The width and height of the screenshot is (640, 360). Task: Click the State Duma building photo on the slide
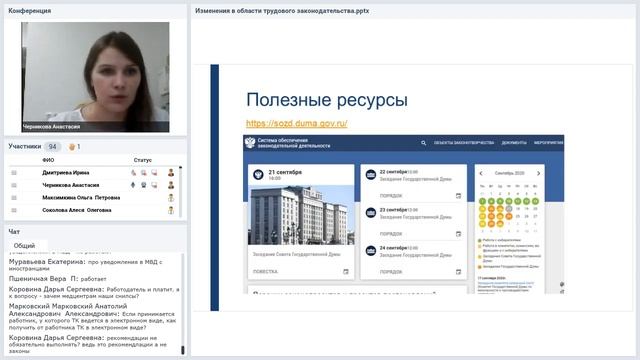[301, 215]
